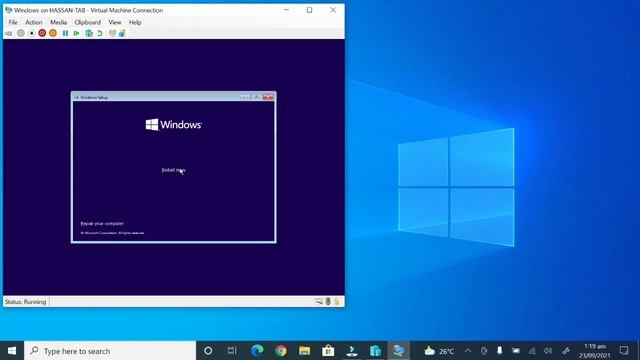Launch Google Chrome from the taskbar
640x360 pixels.
[280, 351]
